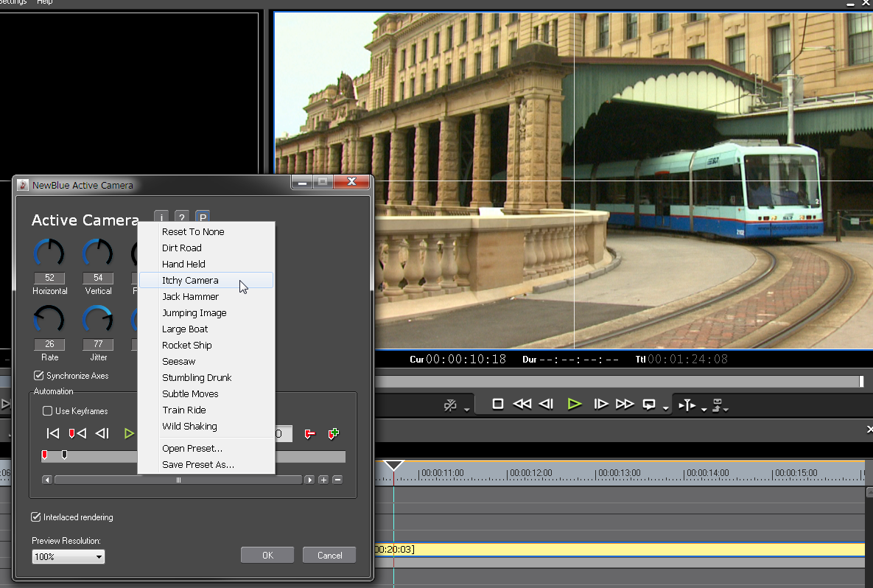This screenshot has height=588, width=873.
Task: Open the help '?' button in Active Camera
Action: 181,217
